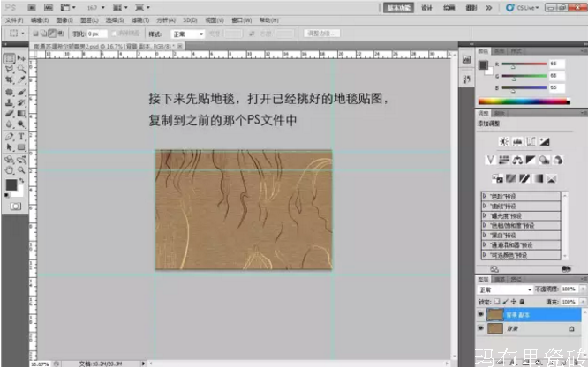Add a Curves adjustment
Screen dimensions: 588x368
click(x=531, y=142)
